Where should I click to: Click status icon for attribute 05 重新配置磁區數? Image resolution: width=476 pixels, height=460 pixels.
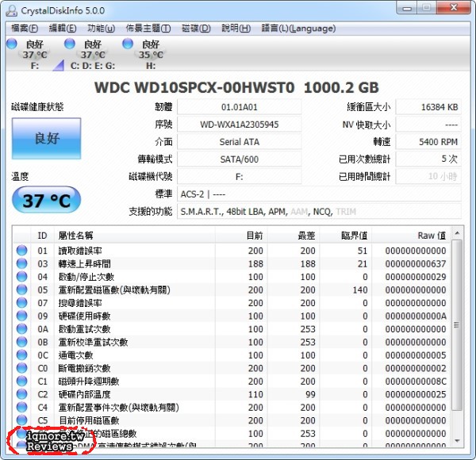pyautogui.click(x=21, y=289)
